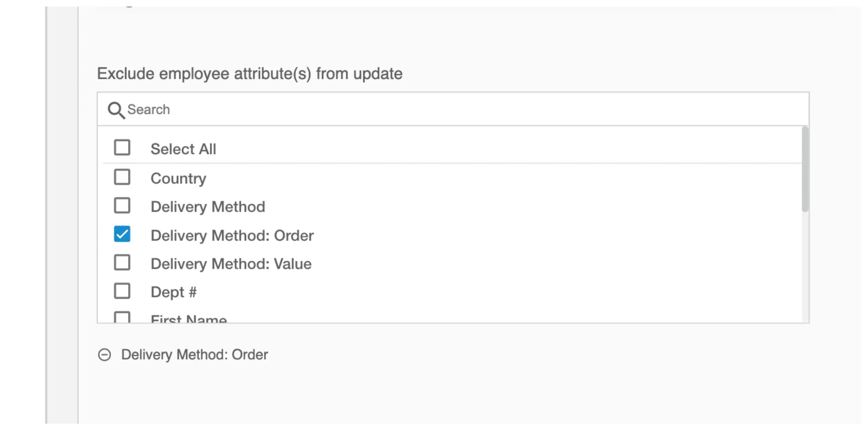868x430 pixels.
Task: Click the minus icon to remove Delivery Method: Order
Action: click(x=104, y=354)
